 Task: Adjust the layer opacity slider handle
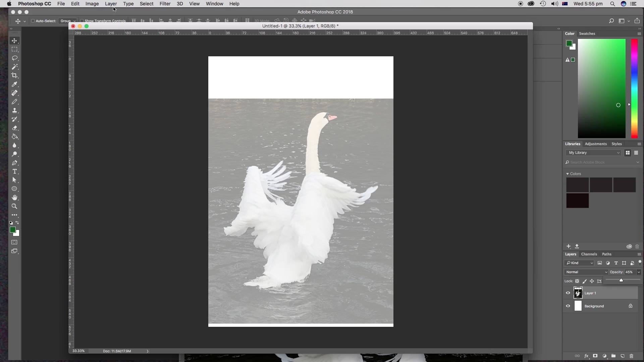coord(621,280)
